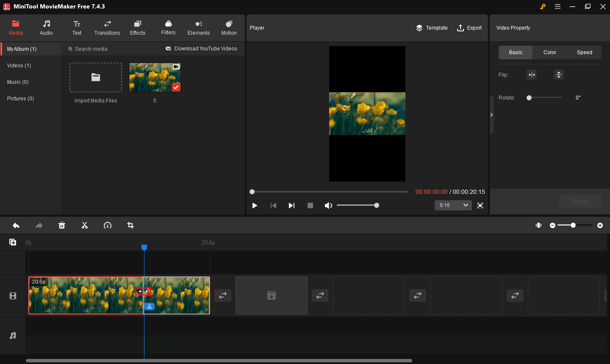Stop the playback
This screenshot has height=364, width=610.
pyautogui.click(x=310, y=205)
